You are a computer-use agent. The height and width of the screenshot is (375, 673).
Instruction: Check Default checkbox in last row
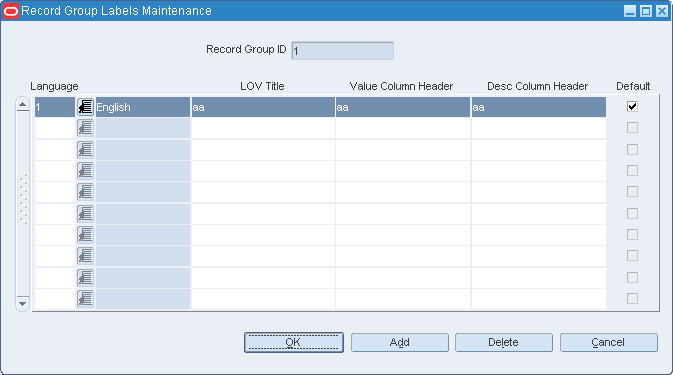pos(632,298)
